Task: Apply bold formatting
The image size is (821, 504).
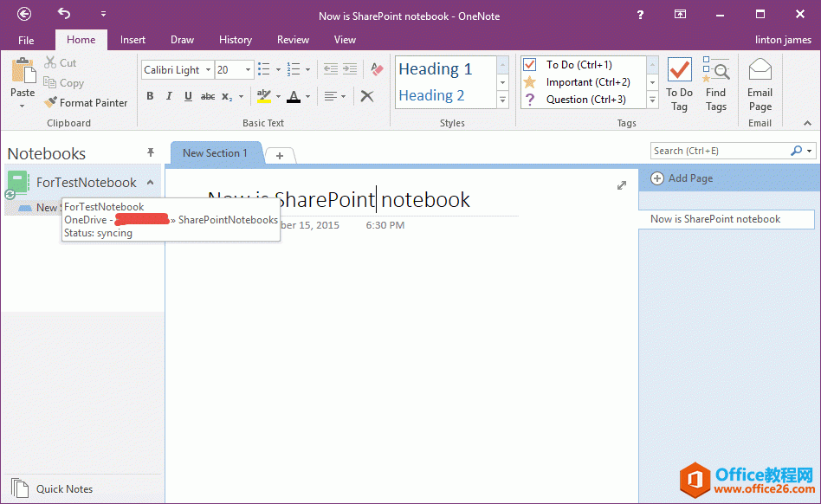Action: tap(150, 96)
